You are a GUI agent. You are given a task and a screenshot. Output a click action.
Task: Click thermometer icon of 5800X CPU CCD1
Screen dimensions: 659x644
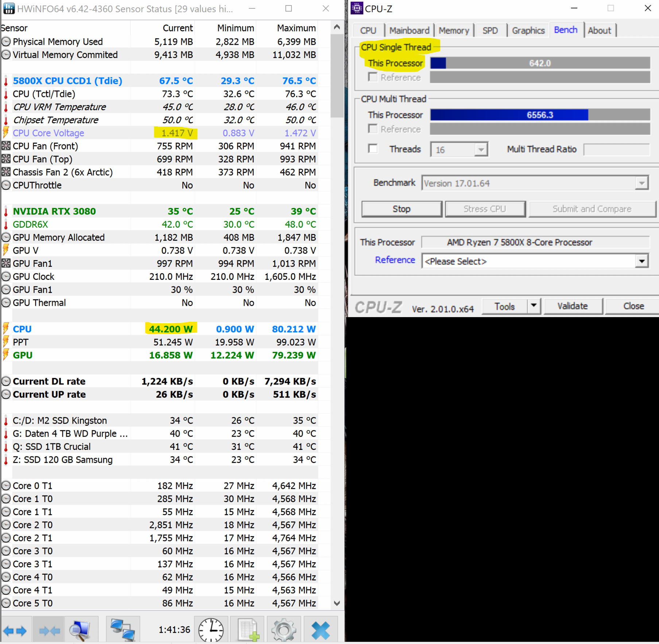coord(6,81)
